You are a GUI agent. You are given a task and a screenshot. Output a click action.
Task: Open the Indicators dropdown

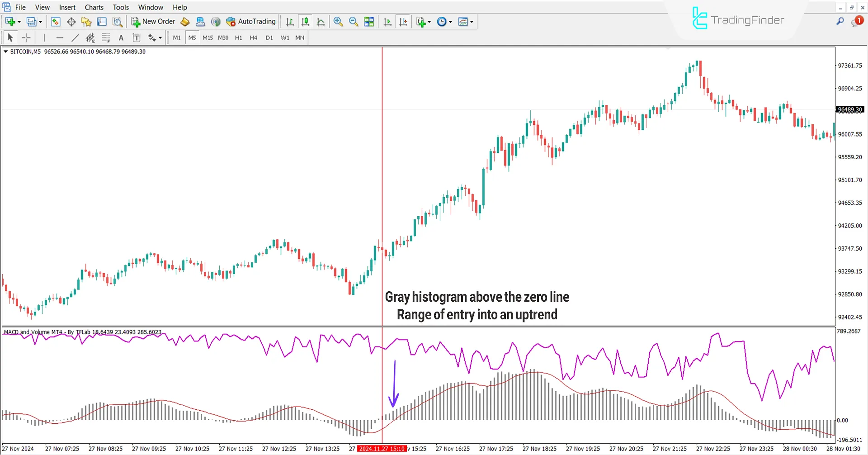click(429, 21)
